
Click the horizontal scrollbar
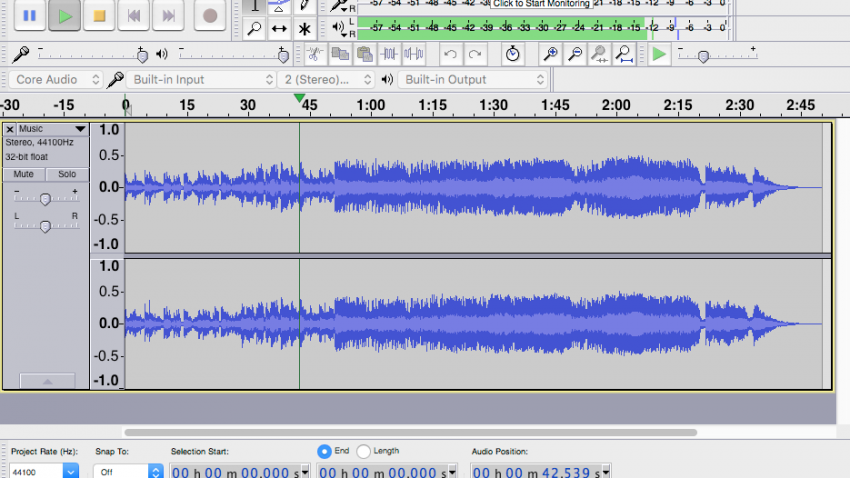tap(410, 432)
